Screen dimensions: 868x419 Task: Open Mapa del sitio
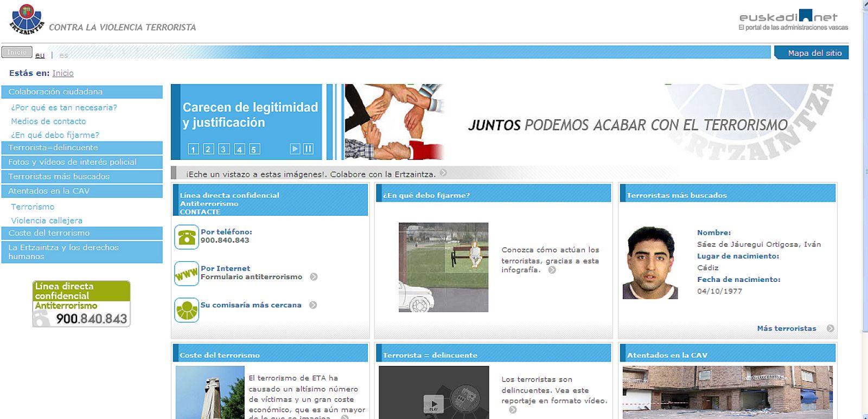(x=814, y=53)
